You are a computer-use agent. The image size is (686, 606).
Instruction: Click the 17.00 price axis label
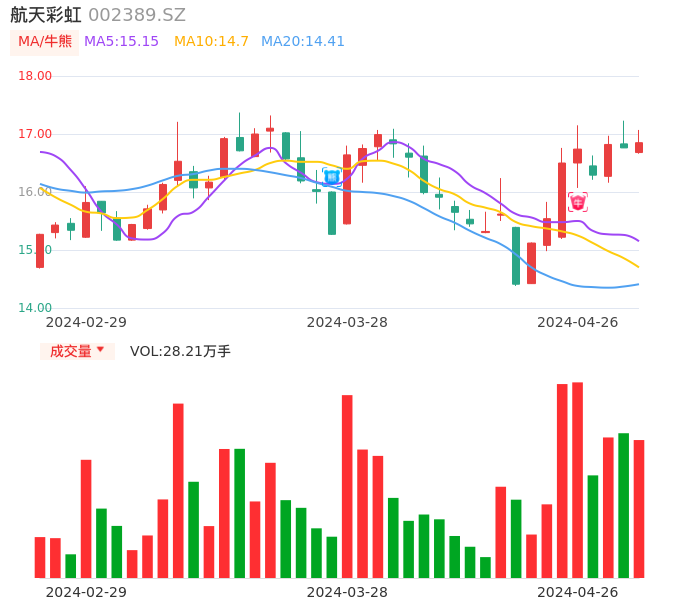[35, 134]
